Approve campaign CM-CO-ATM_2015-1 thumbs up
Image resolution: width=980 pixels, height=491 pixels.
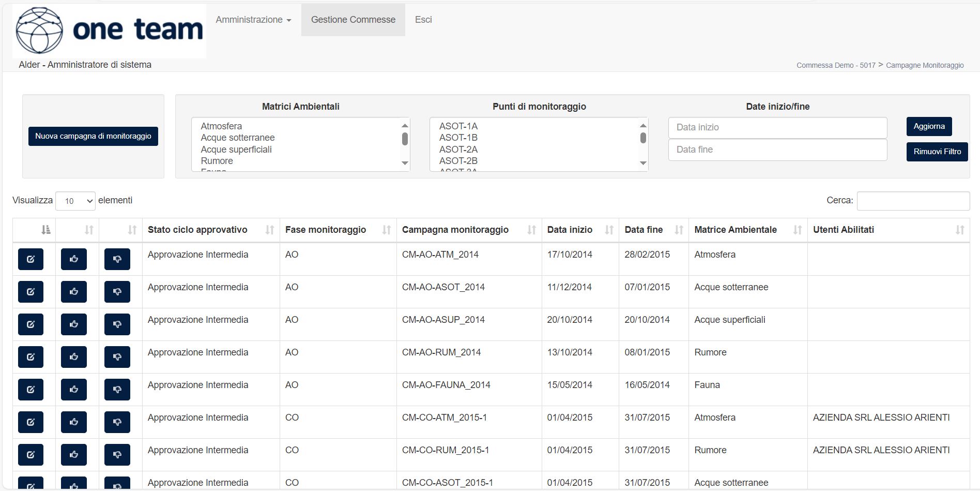coord(74,422)
